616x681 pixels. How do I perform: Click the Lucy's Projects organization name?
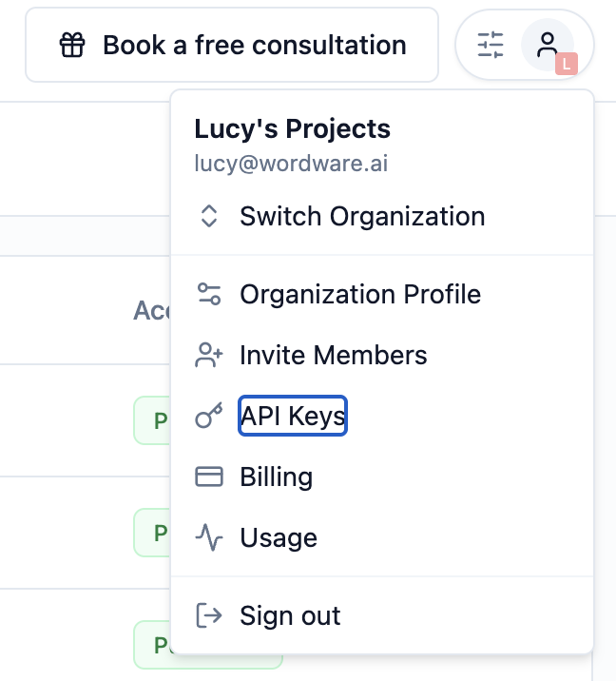[x=292, y=129]
